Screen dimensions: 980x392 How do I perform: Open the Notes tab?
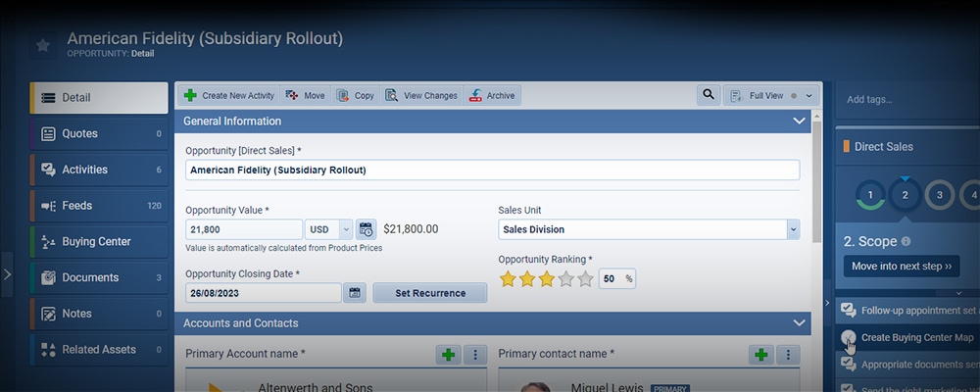coord(99,314)
